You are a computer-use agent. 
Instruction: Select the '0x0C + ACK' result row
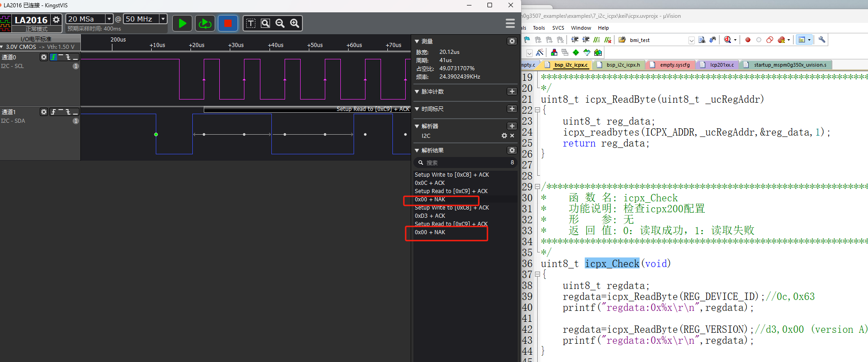(465, 183)
